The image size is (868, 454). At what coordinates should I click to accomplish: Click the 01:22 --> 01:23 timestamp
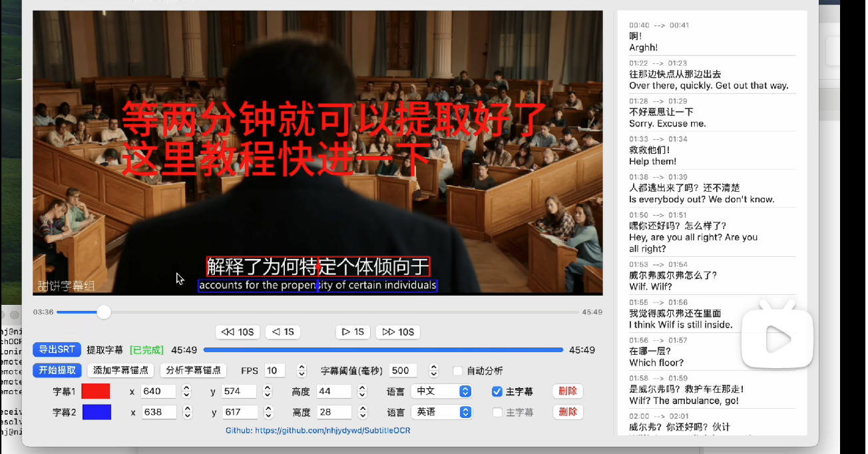coord(658,63)
